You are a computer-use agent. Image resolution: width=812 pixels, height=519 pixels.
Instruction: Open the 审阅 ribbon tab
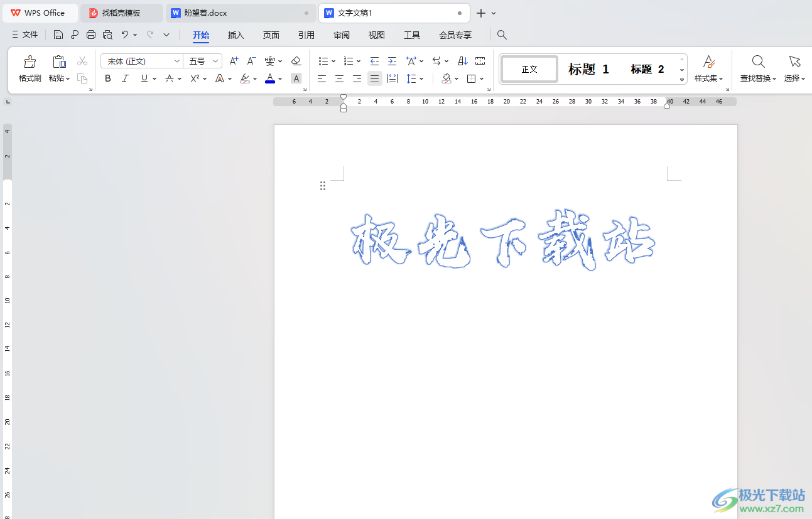pyautogui.click(x=342, y=35)
